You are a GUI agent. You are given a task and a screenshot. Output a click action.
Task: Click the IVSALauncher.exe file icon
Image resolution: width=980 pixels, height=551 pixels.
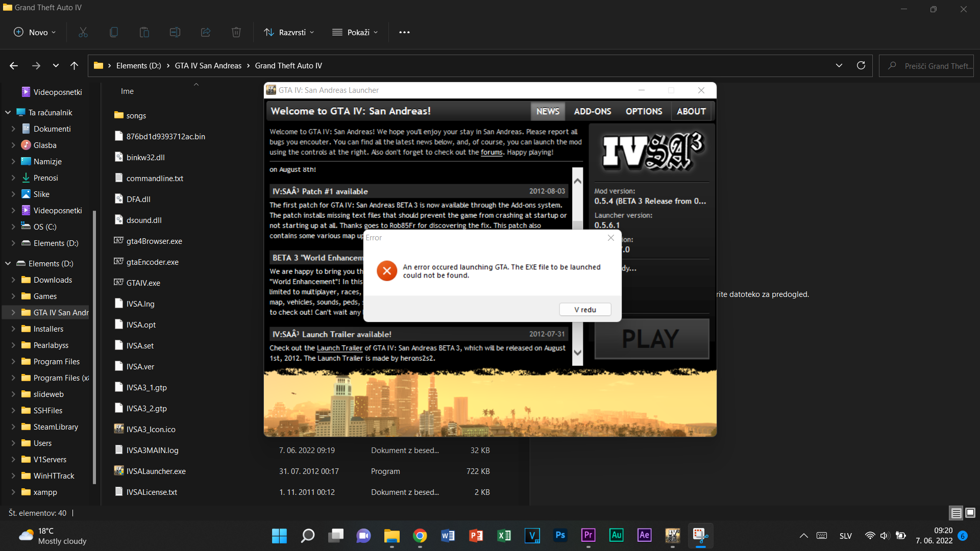119,471
